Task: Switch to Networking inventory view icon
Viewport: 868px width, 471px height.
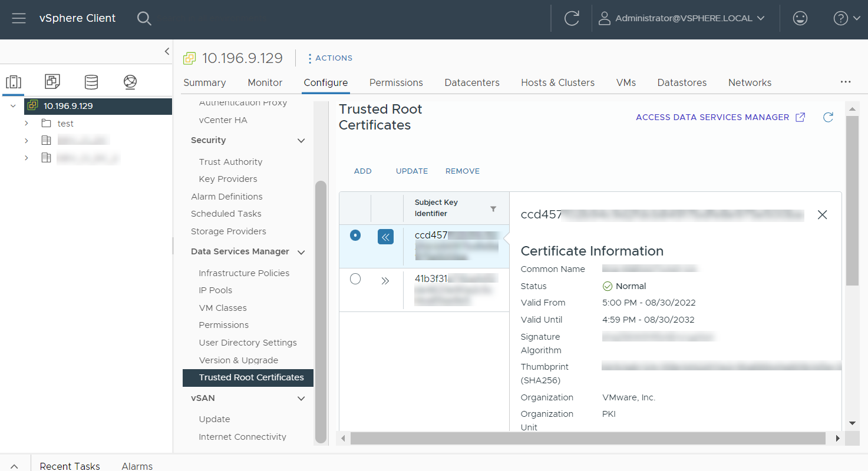Action: point(130,82)
